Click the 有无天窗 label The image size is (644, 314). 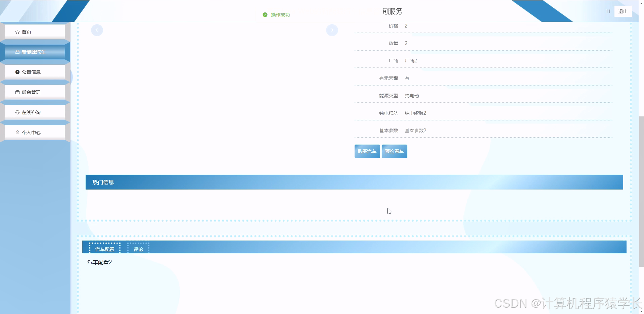(x=388, y=78)
